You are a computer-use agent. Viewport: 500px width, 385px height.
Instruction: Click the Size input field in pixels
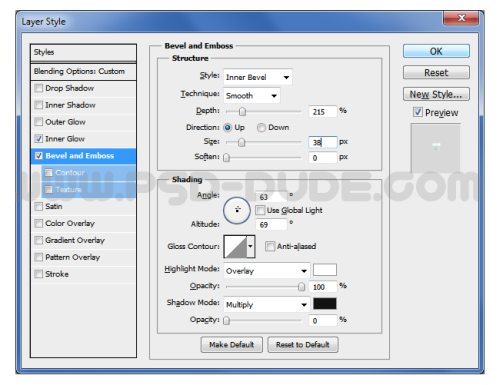(323, 142)
